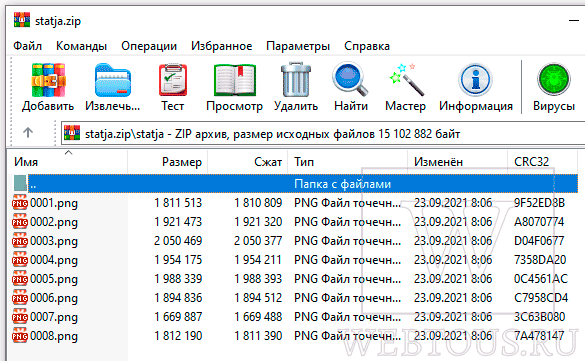Click the PNG icon of 0004.png
The height and width of the screenshot is (361, 585).
click(20, 260)
